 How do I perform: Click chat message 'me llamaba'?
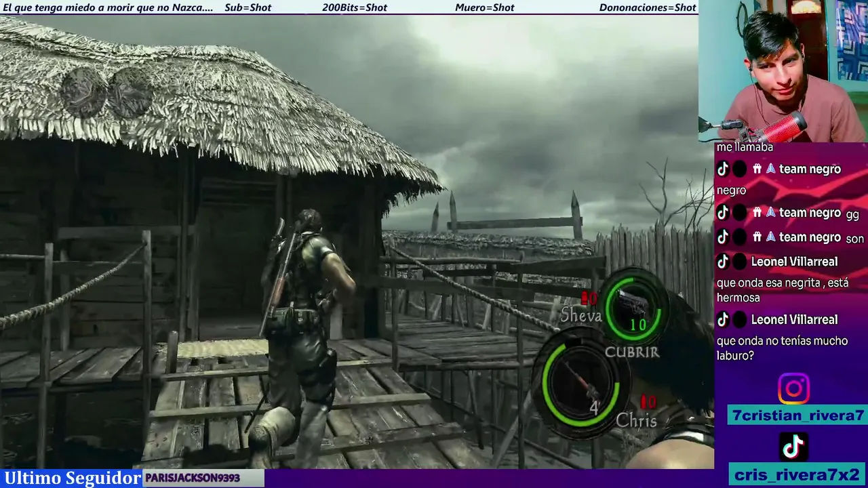pyautogui.click(x=745, y=148)
